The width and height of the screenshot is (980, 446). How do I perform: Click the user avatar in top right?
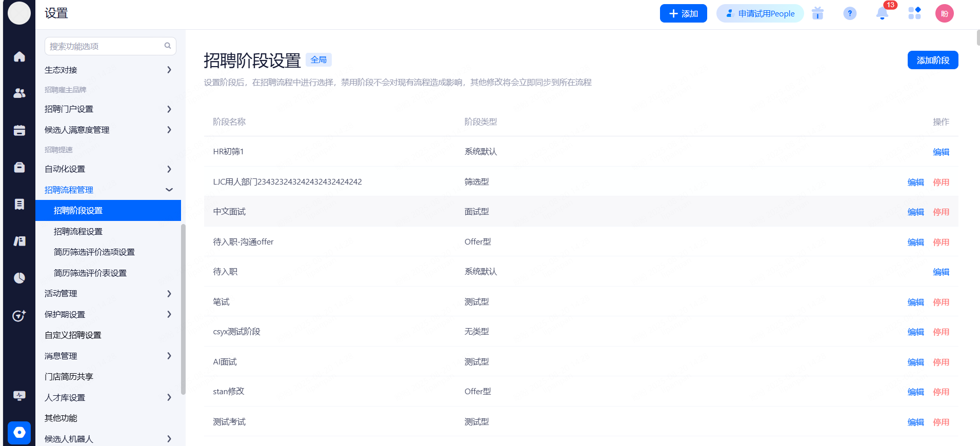pos(944,14)
